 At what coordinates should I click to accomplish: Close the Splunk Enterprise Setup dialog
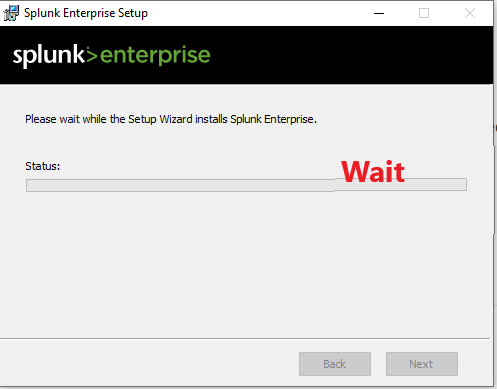470,13
